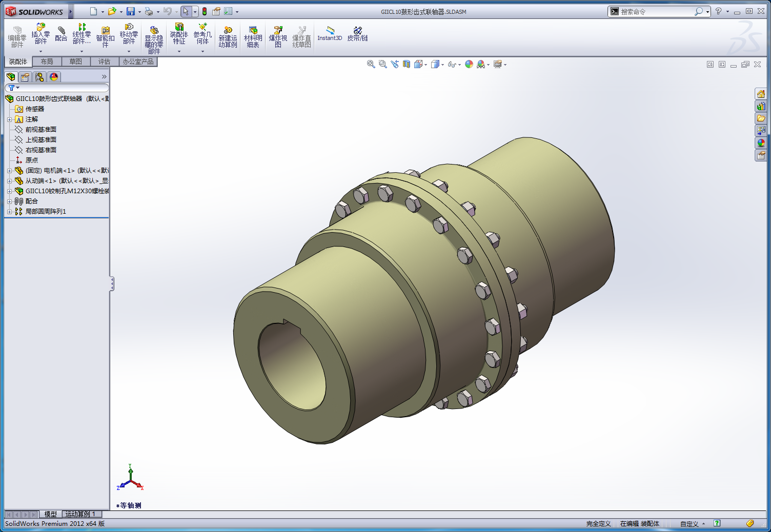Click the Rebuild traffic light icon

tap(205, 11)
